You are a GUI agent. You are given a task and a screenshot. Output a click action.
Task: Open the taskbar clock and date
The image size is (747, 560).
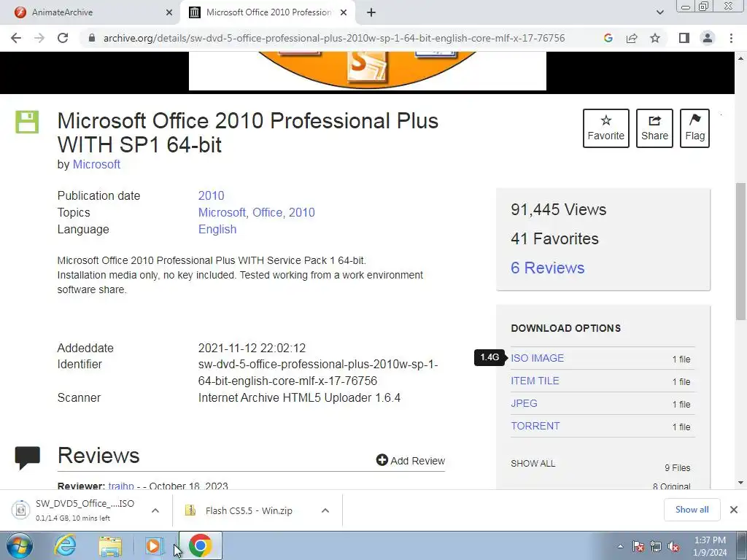pos(710,546)
